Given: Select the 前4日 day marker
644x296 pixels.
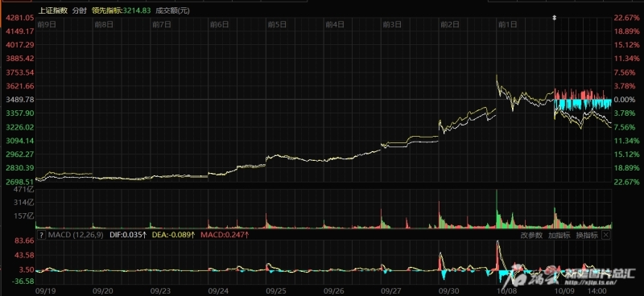Looking at the screenshot, I should (335, 25).
